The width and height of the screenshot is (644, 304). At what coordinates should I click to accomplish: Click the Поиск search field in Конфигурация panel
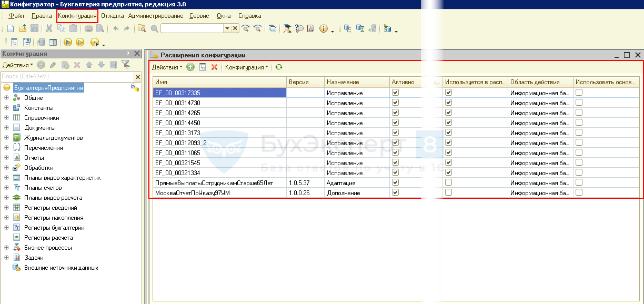(x=67, y=77)
